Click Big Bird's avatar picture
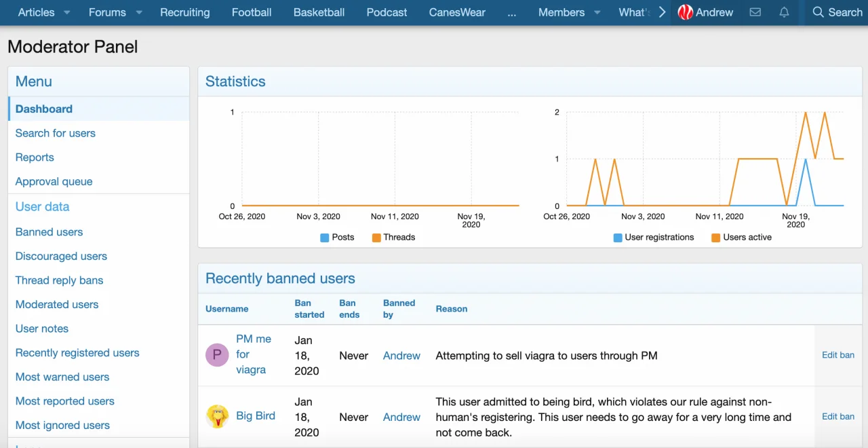Viewport: 868px width, 448px height. [217, 417]
